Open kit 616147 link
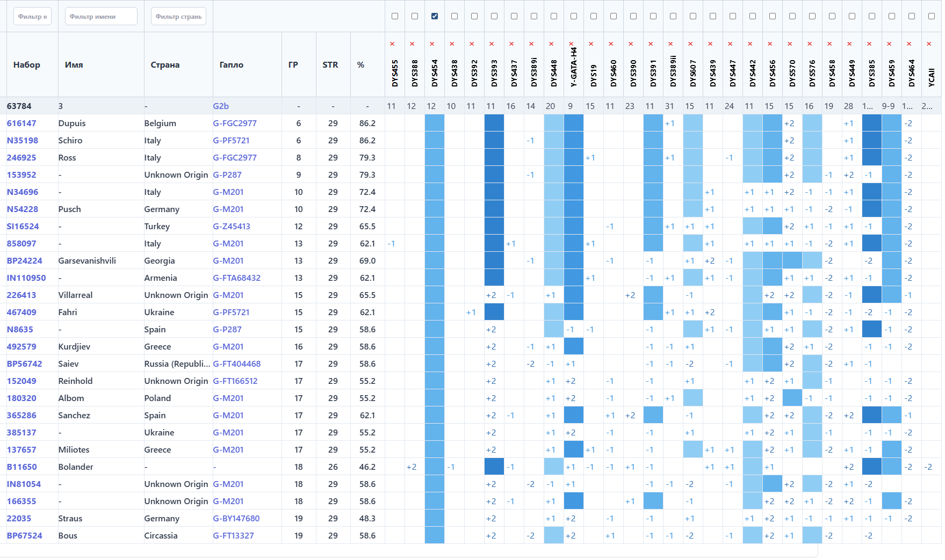Image resolution: width=945 pixels, height=560 pixels. point(21,123)
